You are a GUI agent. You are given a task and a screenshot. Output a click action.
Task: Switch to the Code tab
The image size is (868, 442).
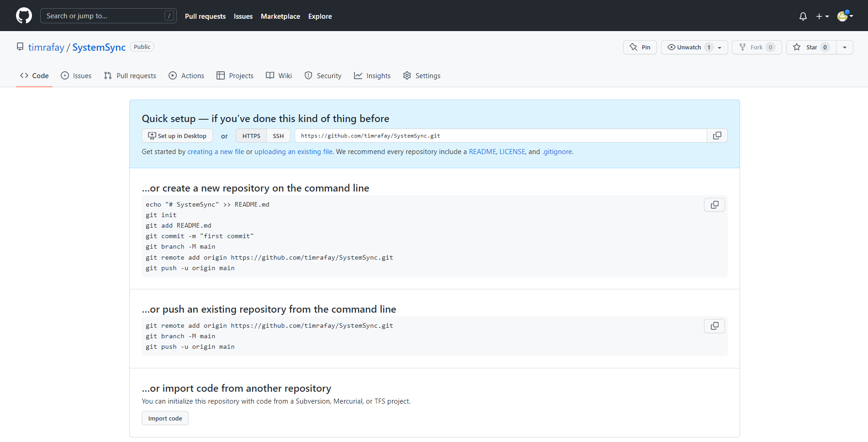[34, 75]
